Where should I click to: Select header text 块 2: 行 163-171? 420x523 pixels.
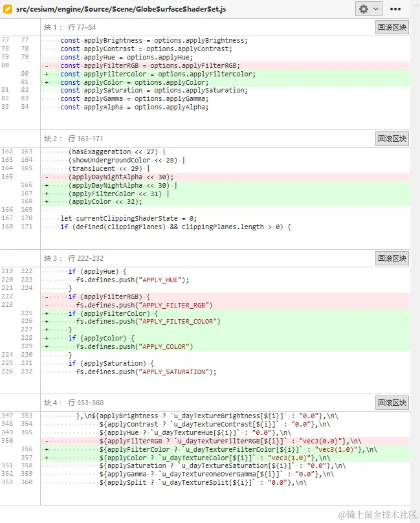tap(73, 139)
